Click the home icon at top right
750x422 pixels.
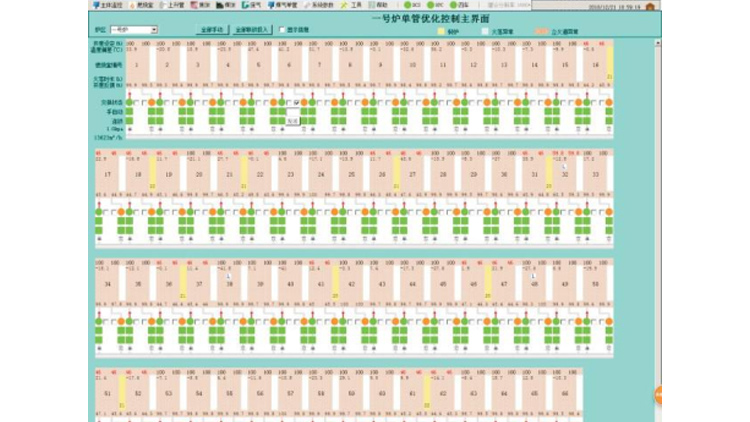[x=652, y=6]
